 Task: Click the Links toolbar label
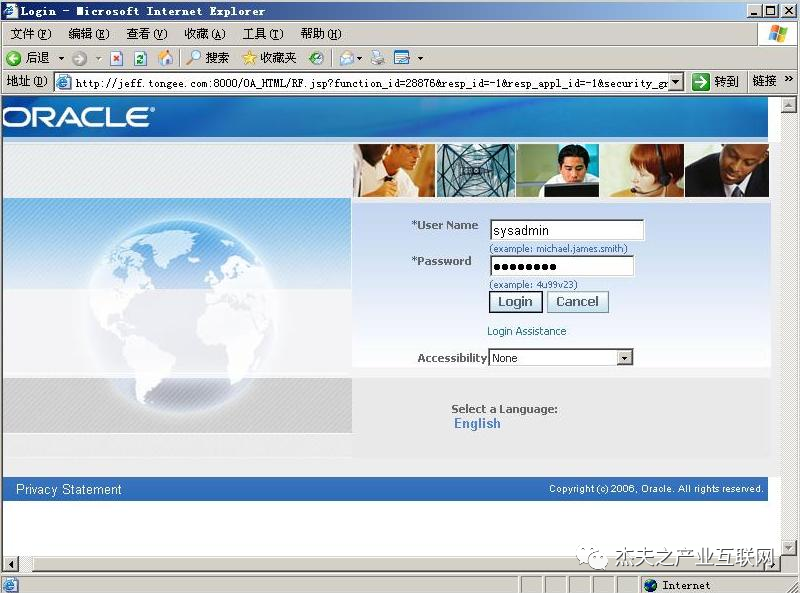tap(764, 81)
